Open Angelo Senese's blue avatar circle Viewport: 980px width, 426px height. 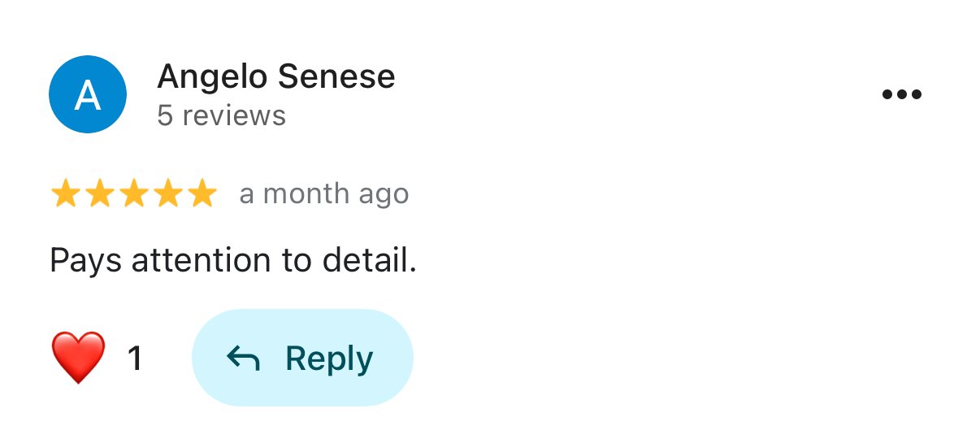click(x=88, y=94)
